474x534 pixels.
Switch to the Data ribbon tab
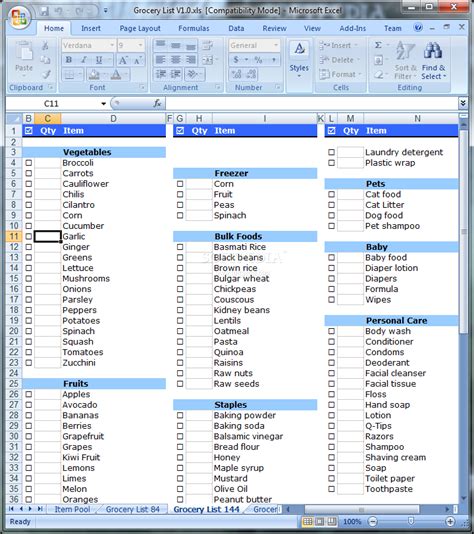coord(236,28)
